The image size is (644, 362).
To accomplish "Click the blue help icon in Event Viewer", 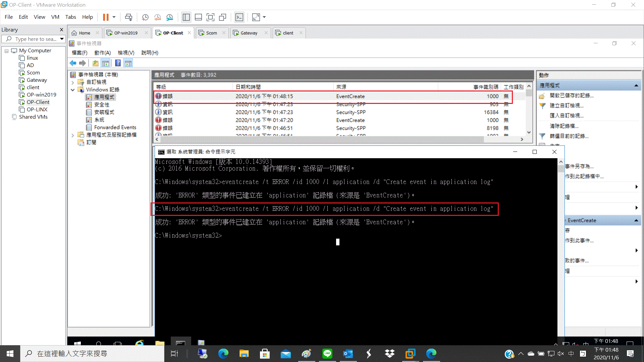I will pyautogui.click(x=118, y=63).
